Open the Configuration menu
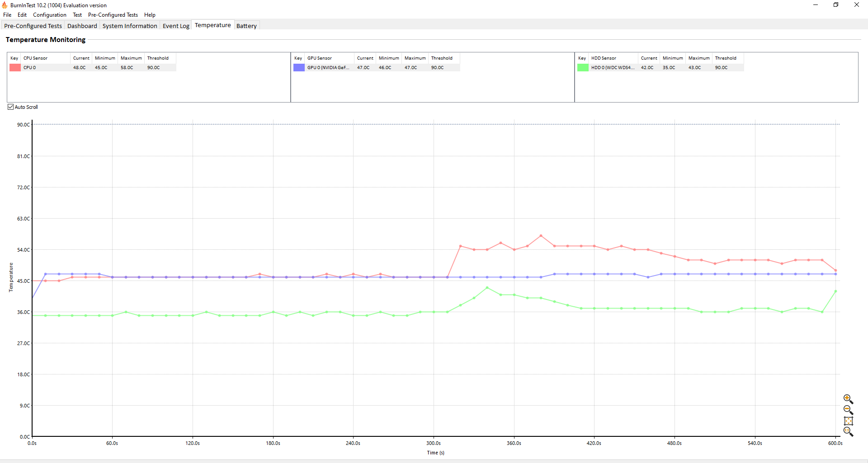This screenshot has width=868, height=463. pos(49,15)
